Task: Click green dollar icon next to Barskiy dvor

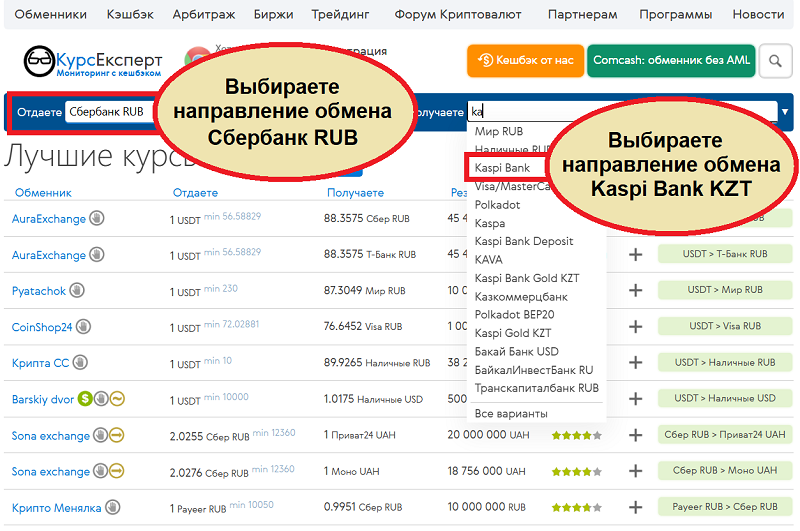Action: pyautogui.click(x=85, y=399)
